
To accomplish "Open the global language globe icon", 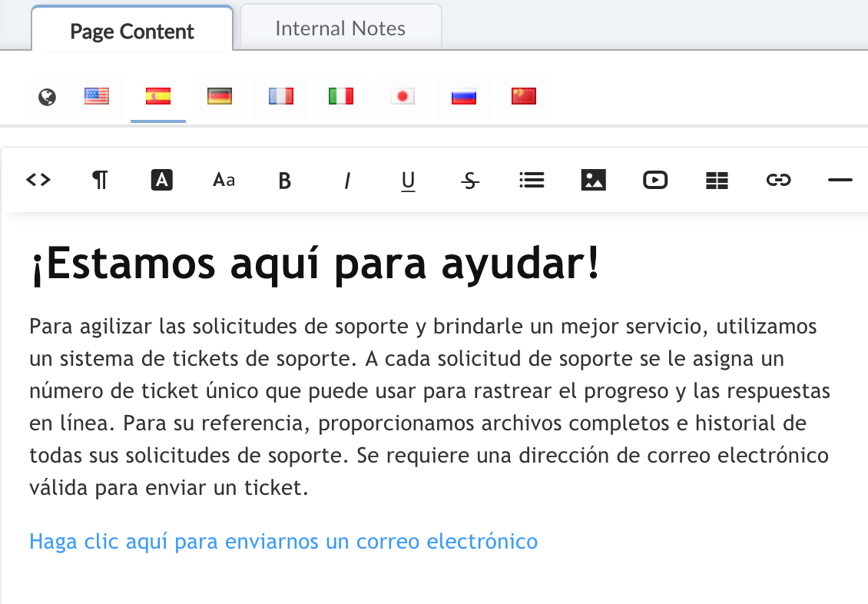I will tap(46, 96).
